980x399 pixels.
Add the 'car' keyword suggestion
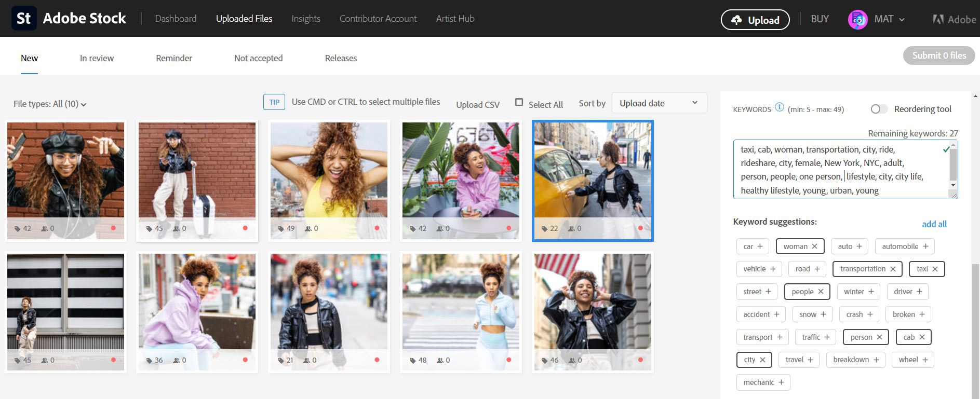(753, 246)
